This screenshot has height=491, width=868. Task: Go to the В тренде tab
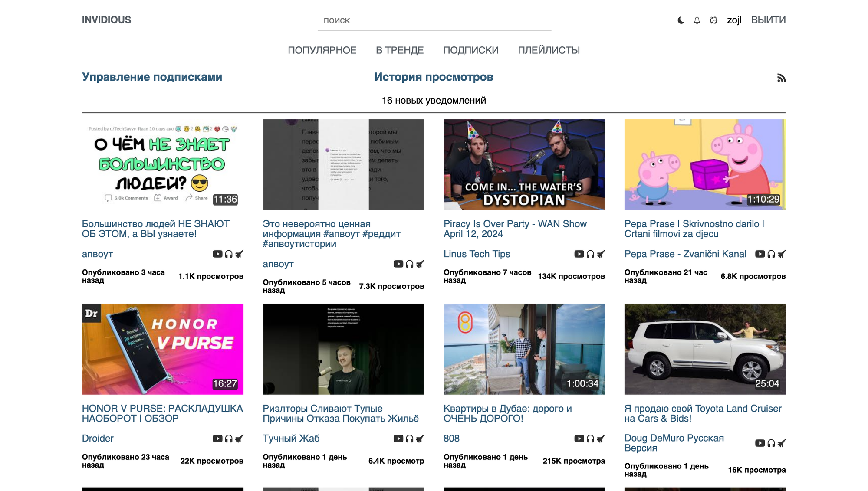pos(399,50)
